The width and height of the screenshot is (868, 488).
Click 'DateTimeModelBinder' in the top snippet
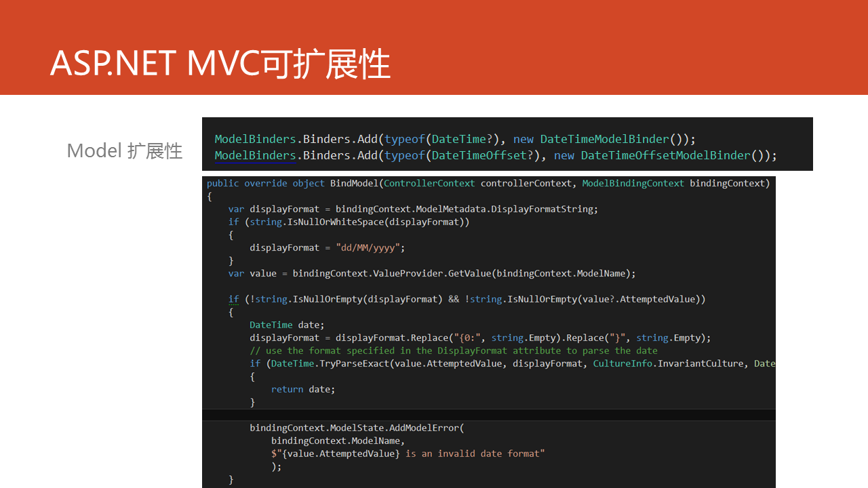tap(604, 139)
